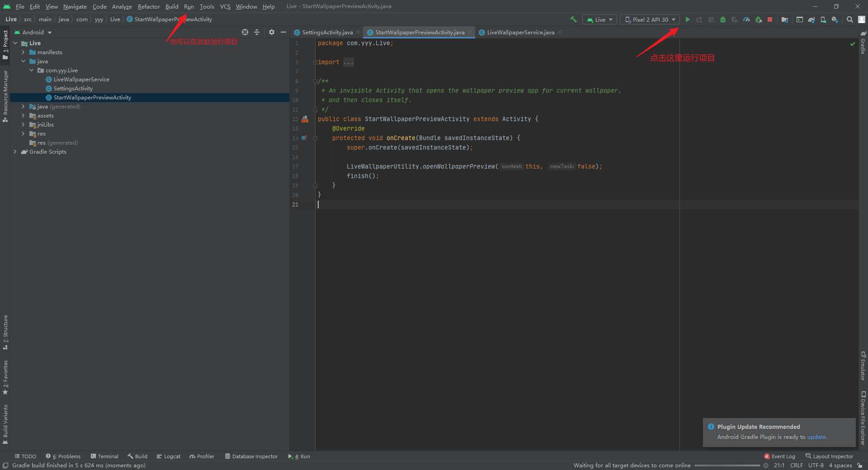Viewport: 868px width, 470px height.
Task: Expand the folded import block
Action: [315, 62]
